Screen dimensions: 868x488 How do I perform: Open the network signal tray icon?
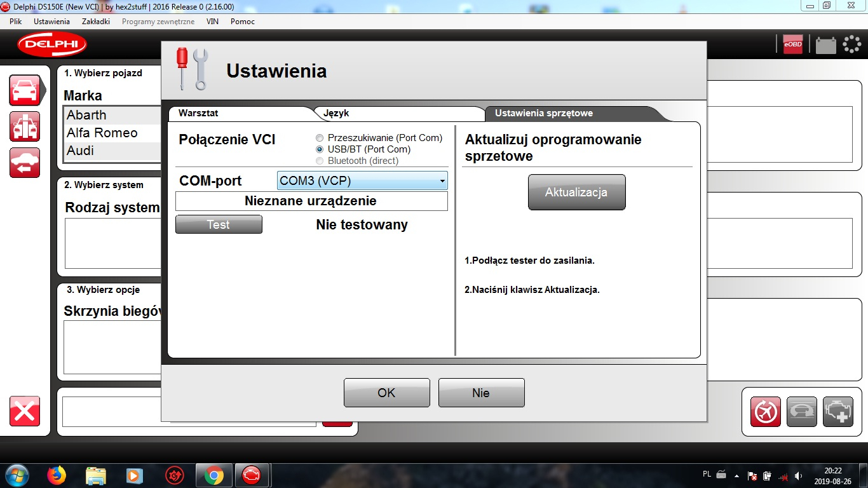783,475
